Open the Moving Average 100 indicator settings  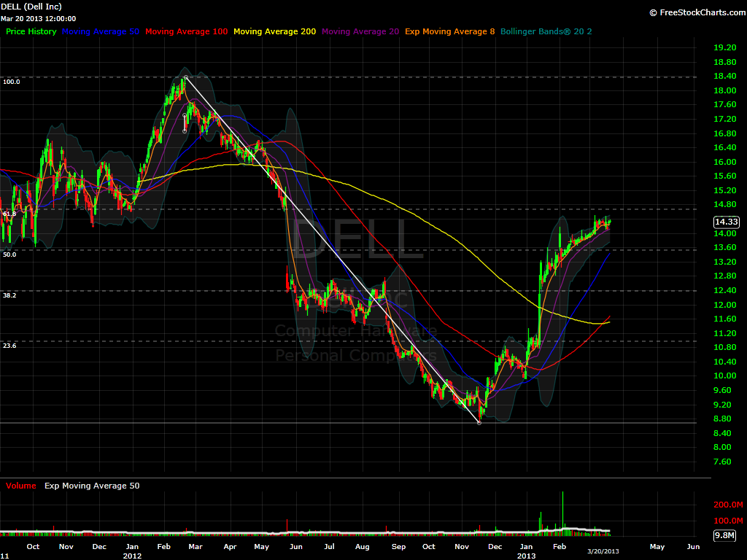(187, 31)
